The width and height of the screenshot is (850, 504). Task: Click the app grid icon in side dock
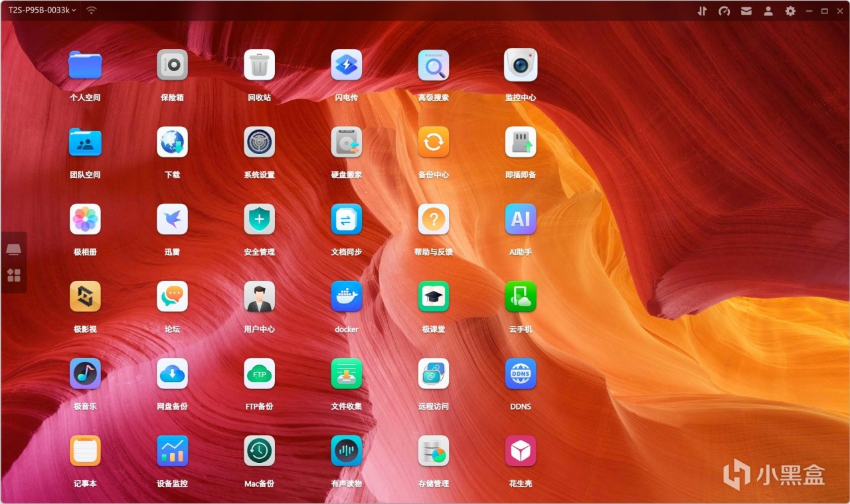[14, 275]
